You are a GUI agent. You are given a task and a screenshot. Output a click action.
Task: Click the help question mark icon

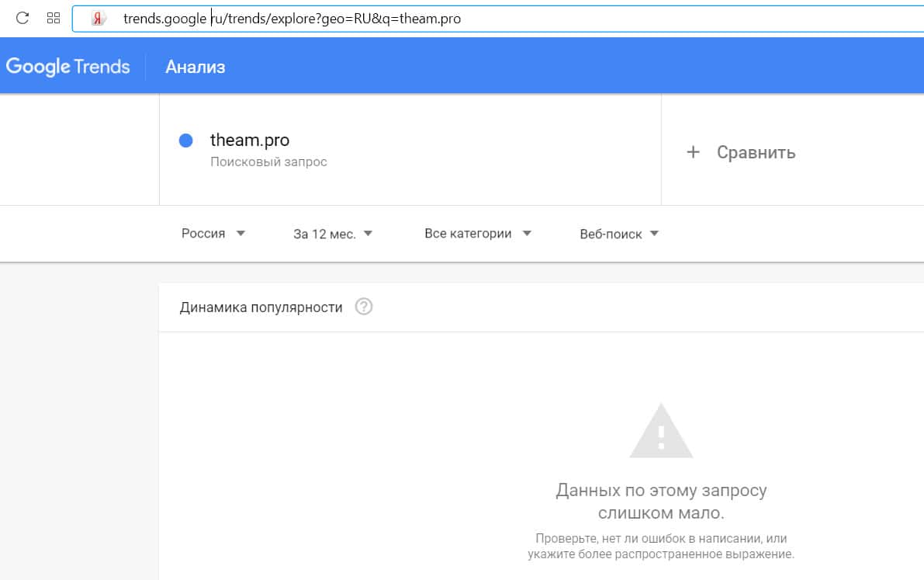tap(364, 307)
